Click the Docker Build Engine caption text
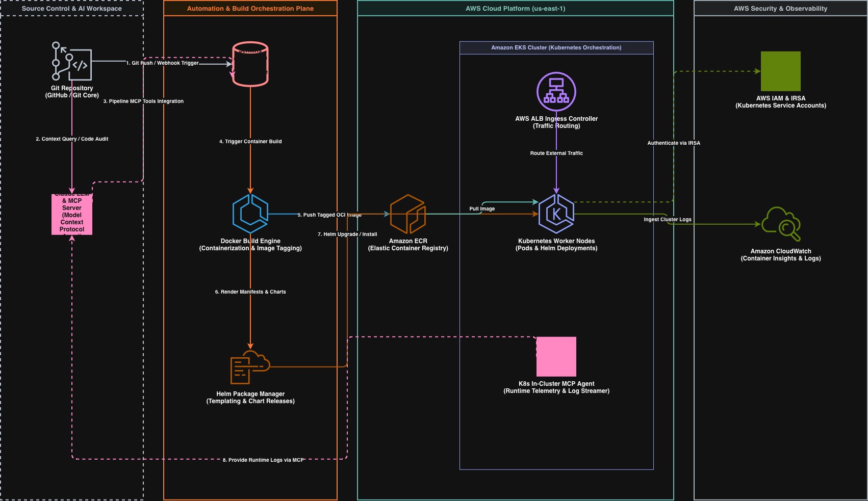 (250, 245)
